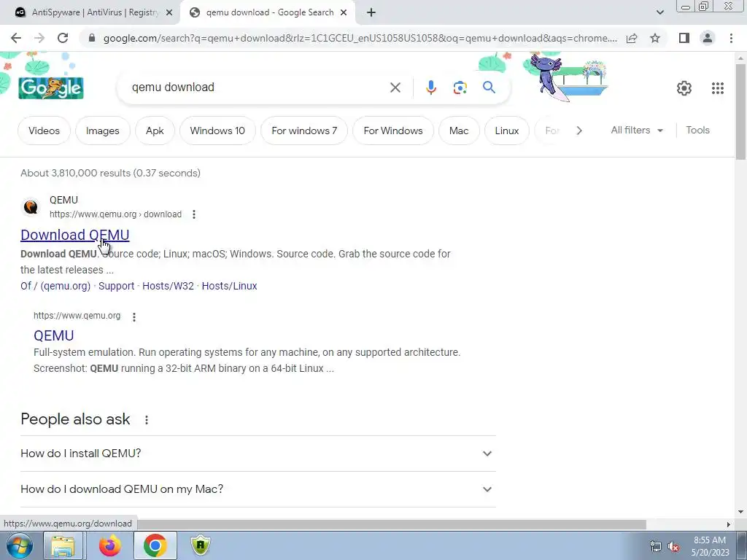
Task: Open the QEMU homepage result
Action: pos(53,335)
